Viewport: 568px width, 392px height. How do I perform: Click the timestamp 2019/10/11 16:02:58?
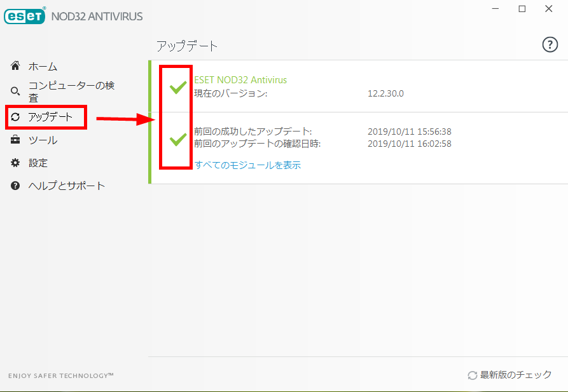[410, 144]
